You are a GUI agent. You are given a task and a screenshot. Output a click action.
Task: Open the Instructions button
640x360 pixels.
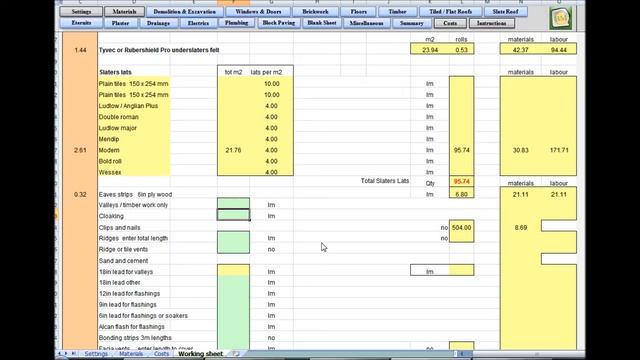(491, 23)
